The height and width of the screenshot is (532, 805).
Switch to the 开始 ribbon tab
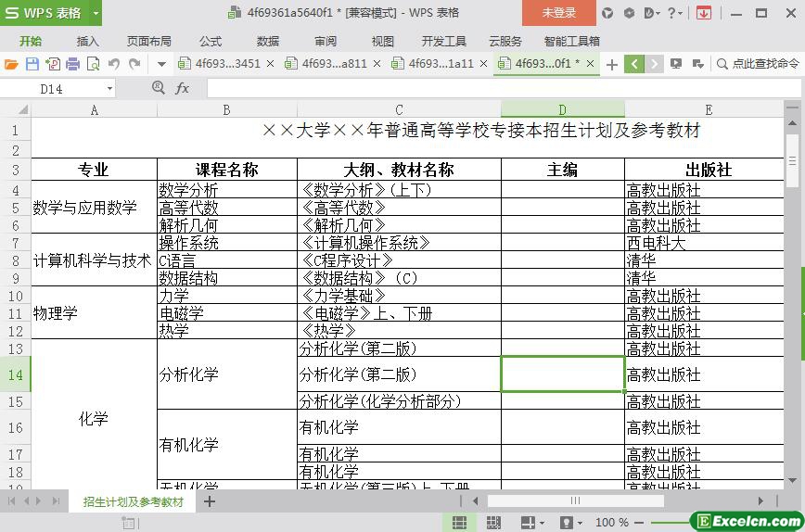coord(31,42)
